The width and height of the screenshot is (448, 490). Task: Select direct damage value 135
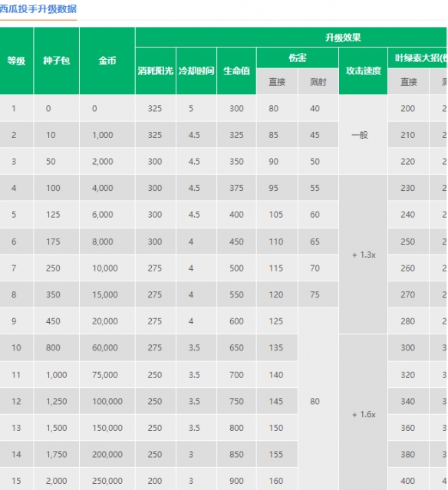(277, 348)
